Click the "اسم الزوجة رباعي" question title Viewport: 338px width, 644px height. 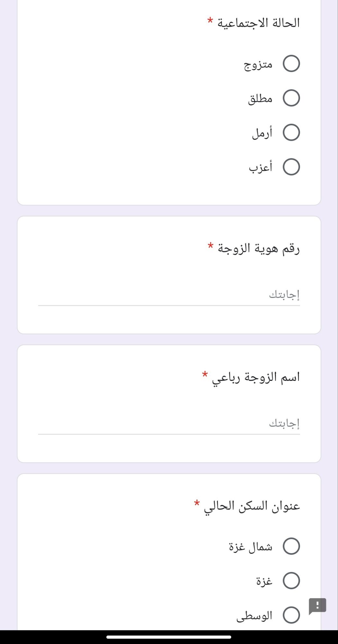(256, 377)
